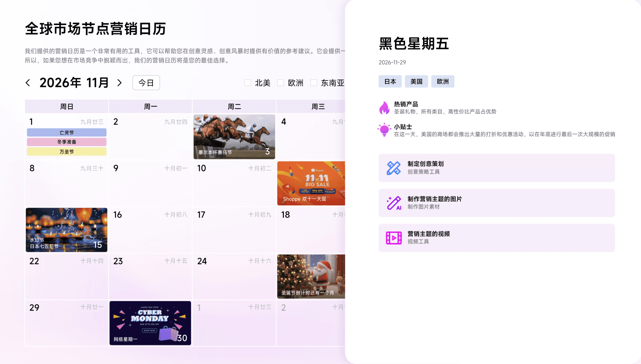Viewport: 641px width, 364px height.
Task: Open the Cyber Monday event thumbnail
Action: click(150, 323)
